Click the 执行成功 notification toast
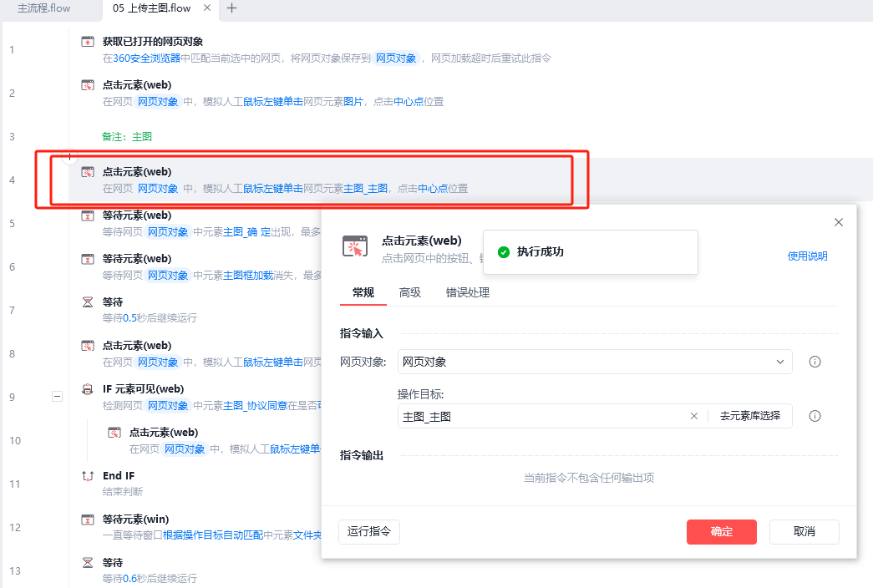This screenshot has height=588, width=873. 590,251
